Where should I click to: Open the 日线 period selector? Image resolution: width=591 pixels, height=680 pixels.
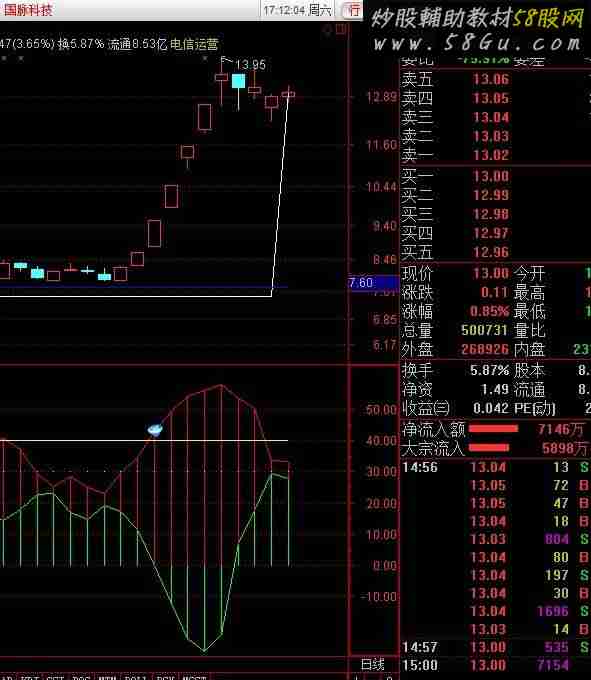point(372,664)
